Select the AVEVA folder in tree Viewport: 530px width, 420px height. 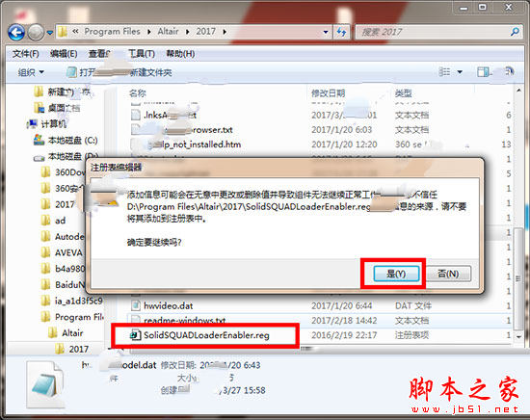click(x=68, y=252)
